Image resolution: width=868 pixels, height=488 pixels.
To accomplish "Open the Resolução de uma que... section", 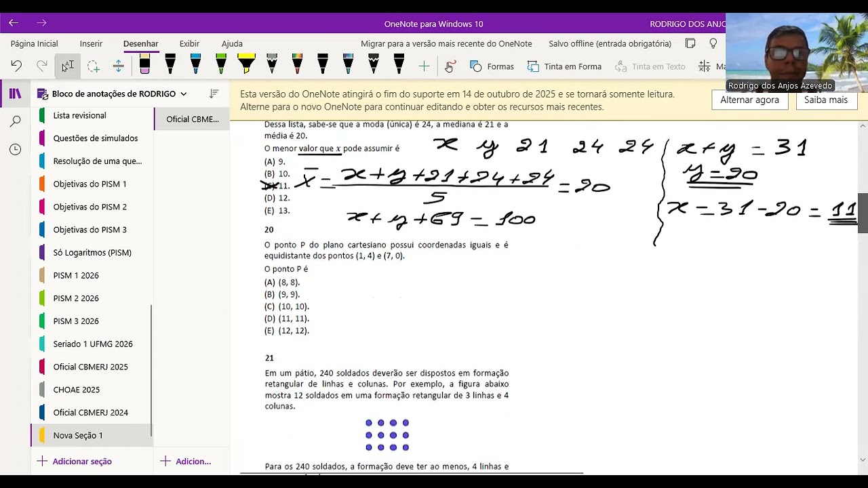I will pyautogui.click(x=91, y=161).
